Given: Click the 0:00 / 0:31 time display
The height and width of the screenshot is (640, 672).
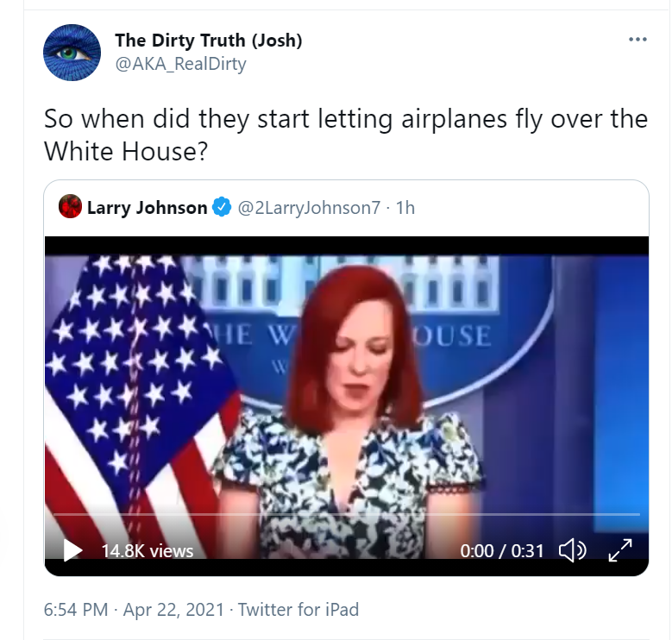Looking at the screenshot, I should pyautogui.click(x=502, y=551).
